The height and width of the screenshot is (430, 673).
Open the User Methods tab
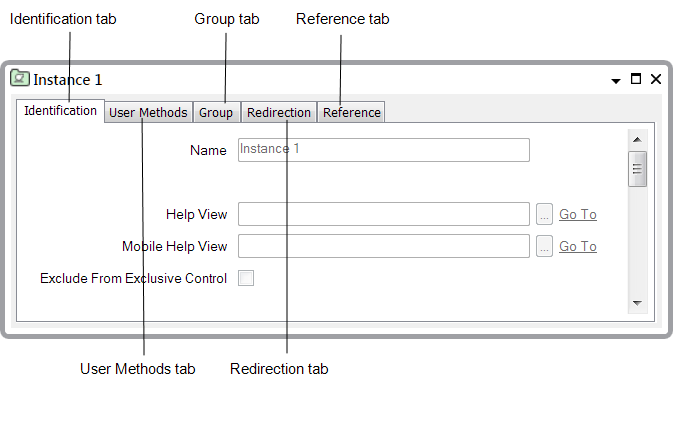pos(148,112)
